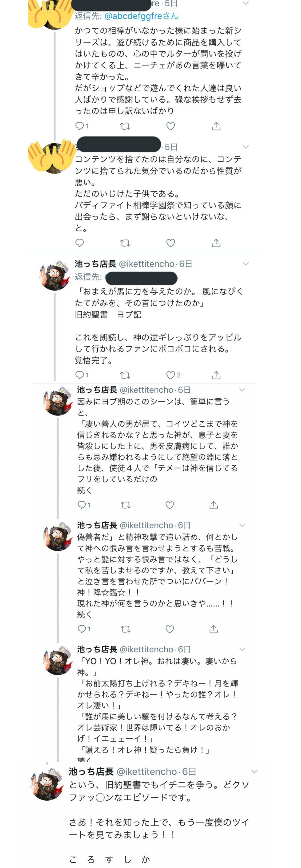Share the 覚悟完了 tweet
The height and width of the screenshot is (868, 301).
pos(216,375)
